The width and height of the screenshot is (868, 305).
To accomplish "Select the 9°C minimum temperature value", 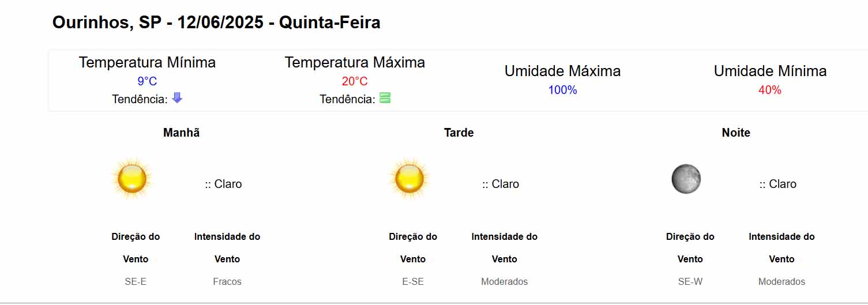I will [x=147, y=81].
